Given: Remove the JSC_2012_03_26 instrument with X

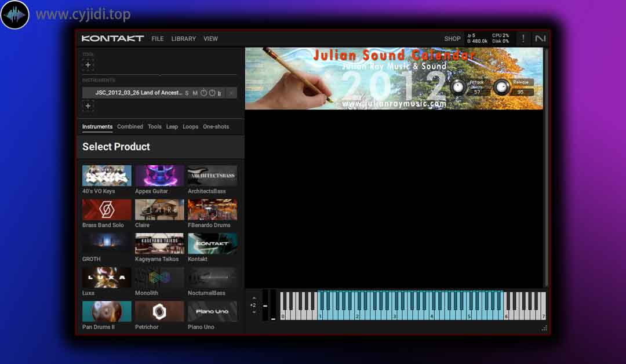Looking at the screenshot, I should 231,93.
